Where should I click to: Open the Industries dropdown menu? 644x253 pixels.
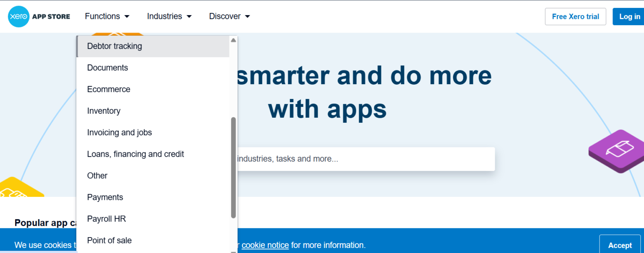169,16
